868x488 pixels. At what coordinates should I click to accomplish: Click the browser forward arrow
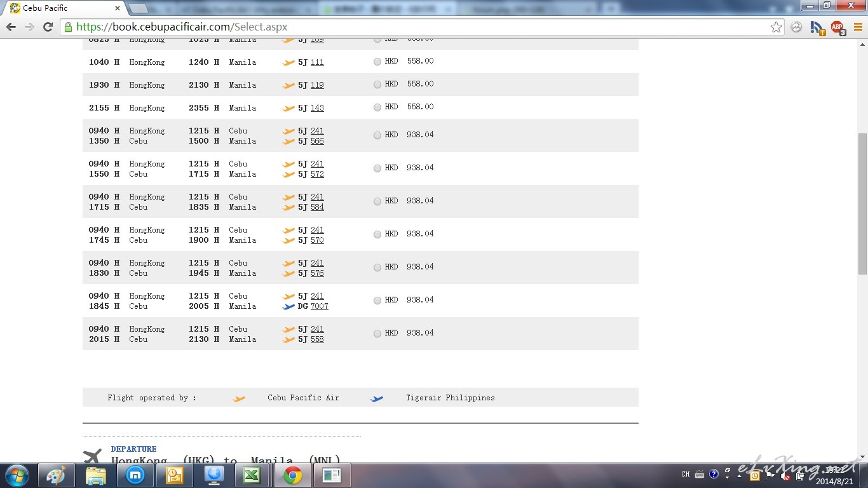coord(29,27)
